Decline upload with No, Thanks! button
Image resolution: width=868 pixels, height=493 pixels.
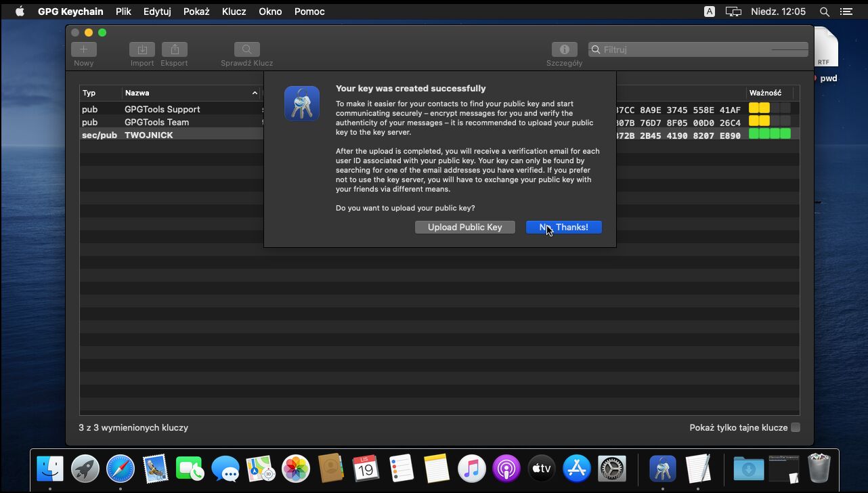tap(563, 228)
